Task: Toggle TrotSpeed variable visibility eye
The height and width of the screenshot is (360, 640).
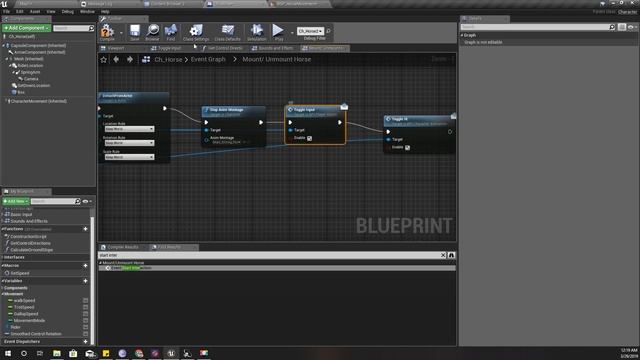Action: [86, 307]
